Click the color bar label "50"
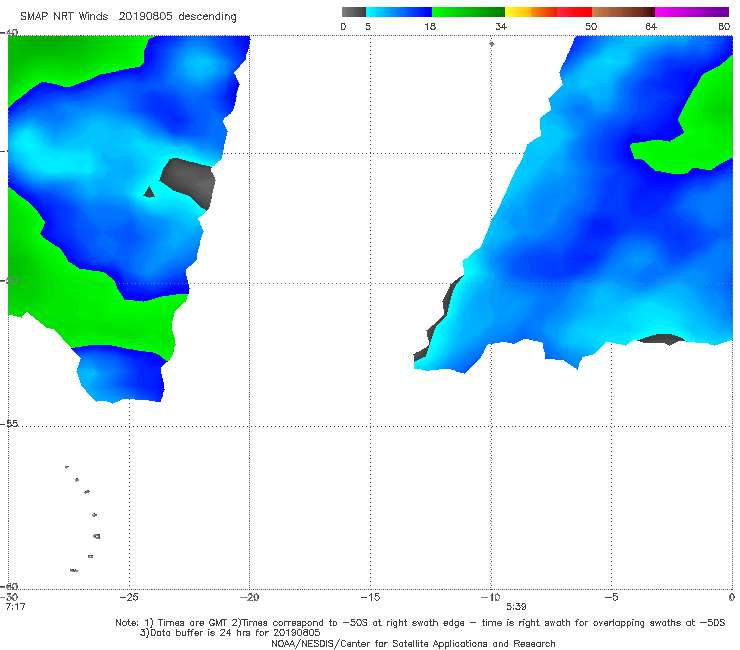 (591, 26)
